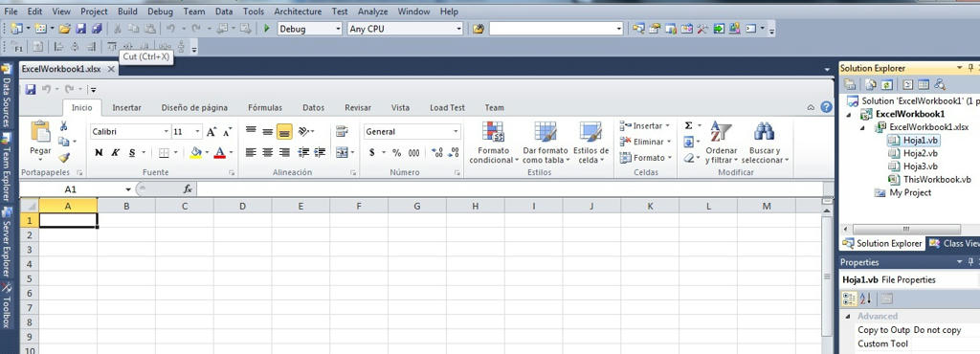Switch to the Class View tab

click(954, 243)
